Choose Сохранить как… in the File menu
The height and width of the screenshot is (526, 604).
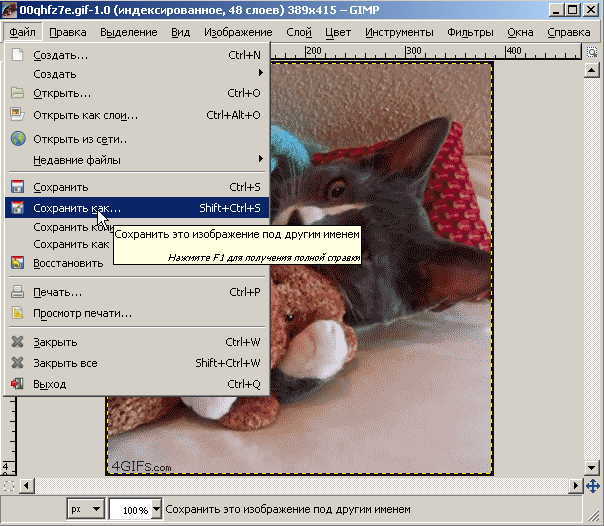coord(76,208)
